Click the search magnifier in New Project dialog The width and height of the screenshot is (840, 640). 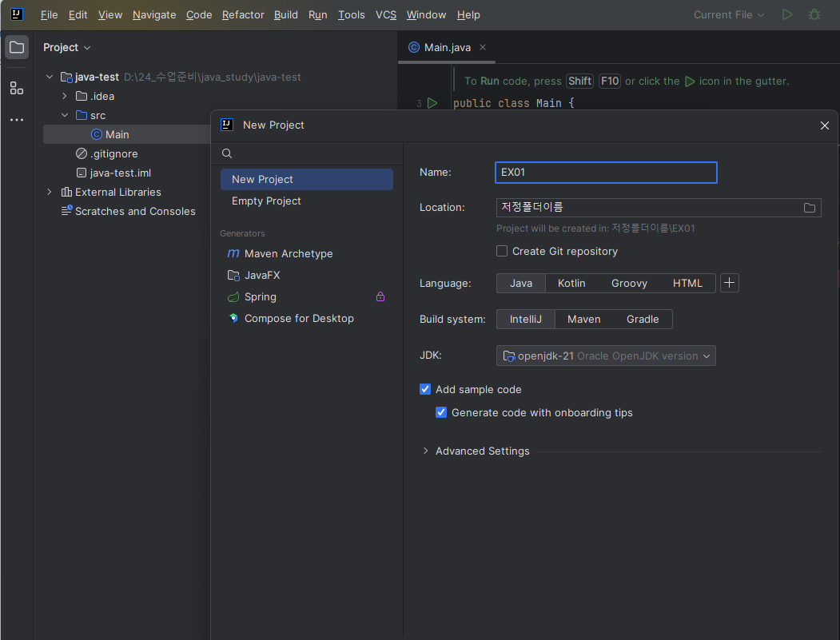tap(227, 153)
